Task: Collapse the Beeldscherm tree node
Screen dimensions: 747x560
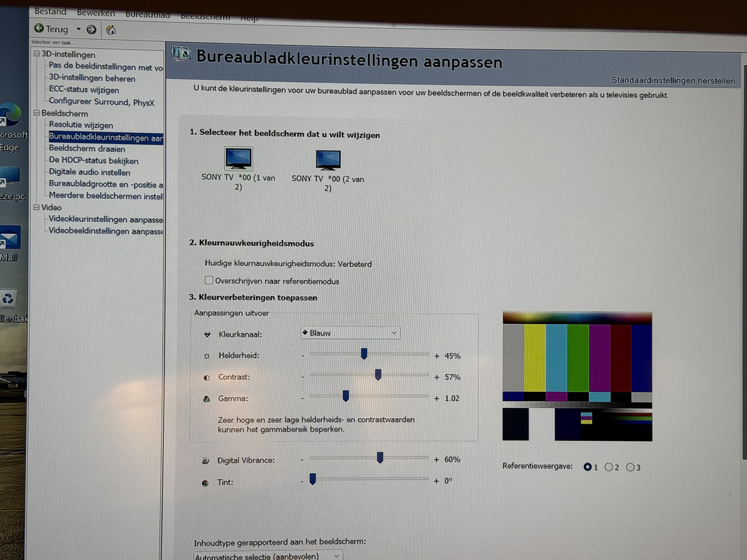Action: pos(36,113)
